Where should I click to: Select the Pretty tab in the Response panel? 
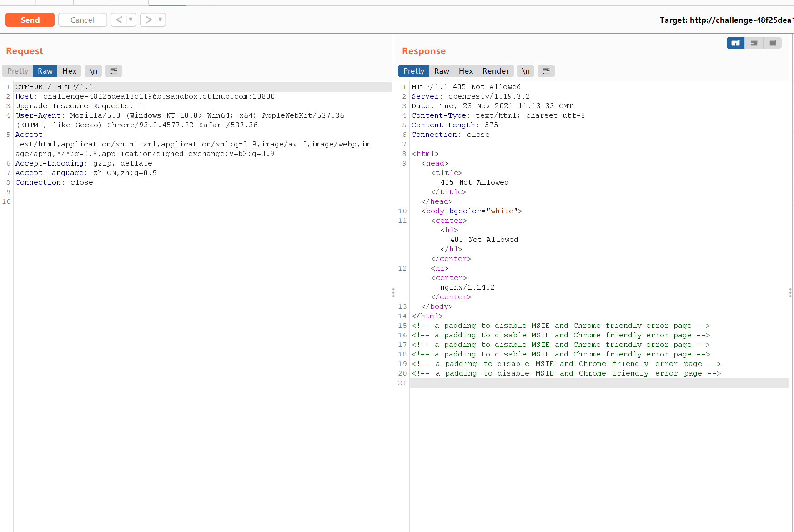pos(414,71)
